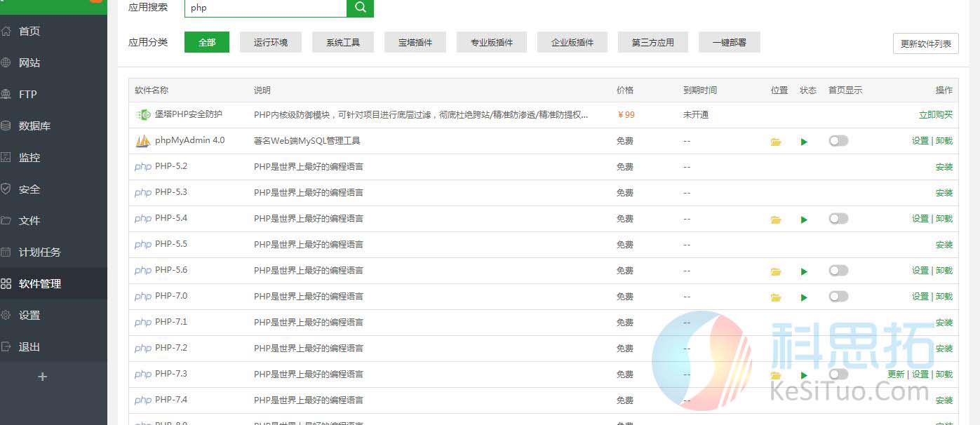Open folder icon for phpMyAdmin 4.0
The image size is (980, 425).
tap(775, 142)
